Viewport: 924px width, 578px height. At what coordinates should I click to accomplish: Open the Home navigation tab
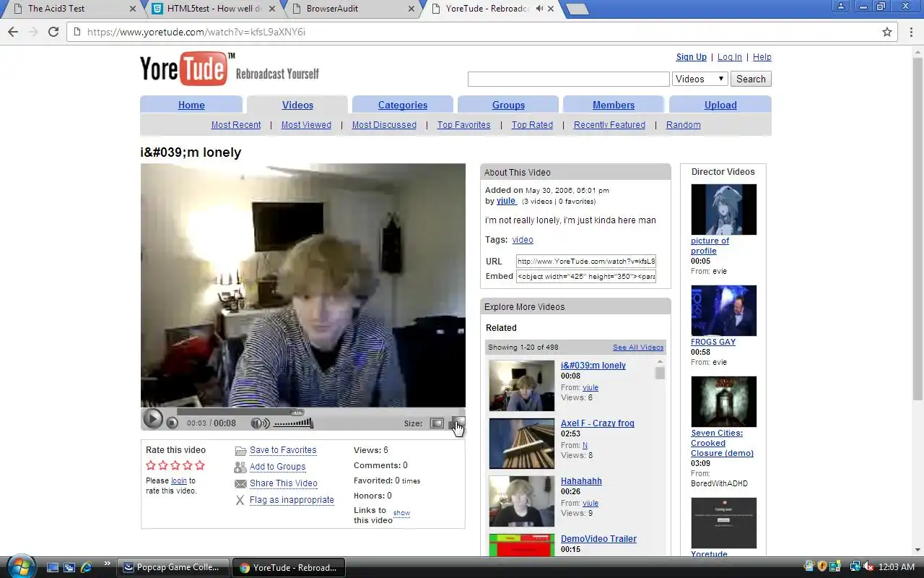(191, 105)
